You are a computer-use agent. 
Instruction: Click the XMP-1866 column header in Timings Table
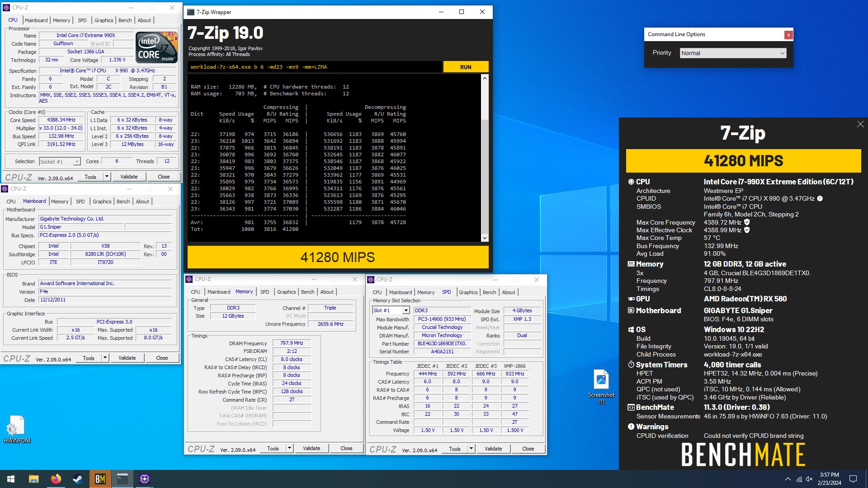click(x=514, y=366)
